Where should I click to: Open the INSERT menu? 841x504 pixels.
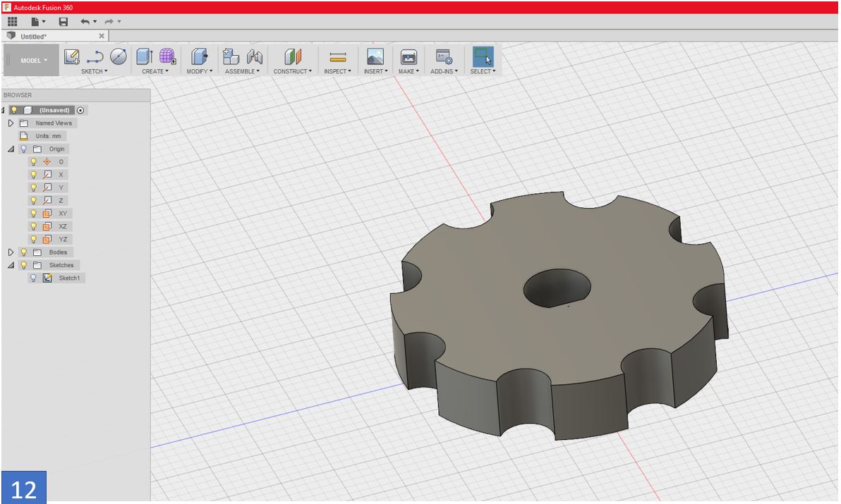point(375,71)
